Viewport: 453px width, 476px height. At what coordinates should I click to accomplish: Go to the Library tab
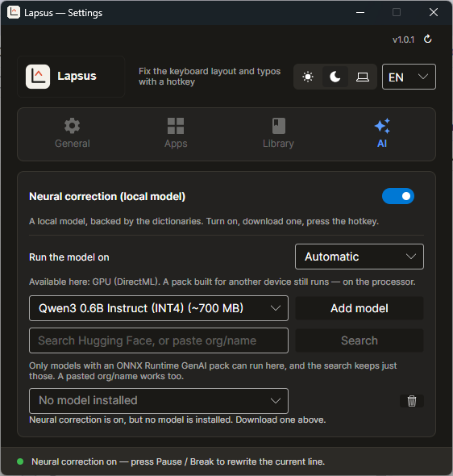tap(278, 134)
